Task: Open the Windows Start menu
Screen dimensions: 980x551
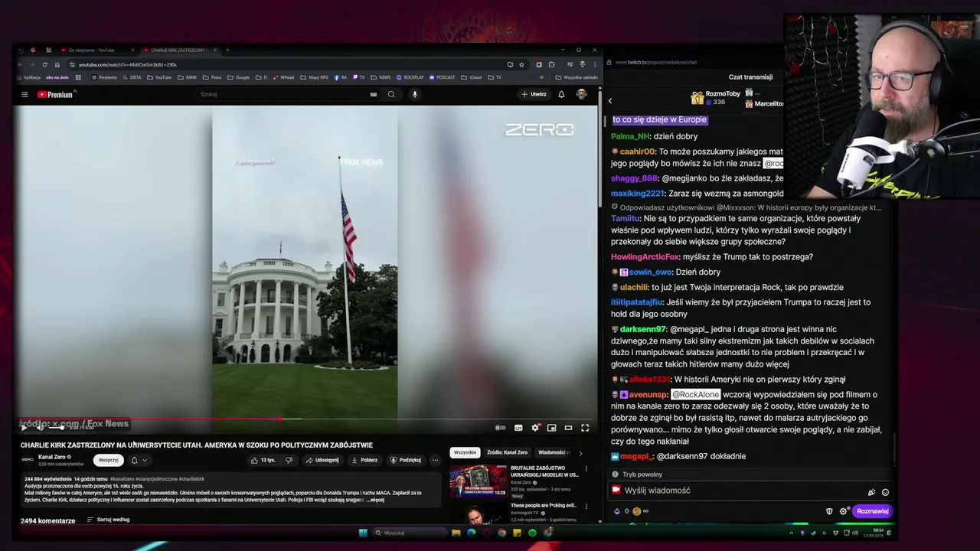Action: click(363, 533)
